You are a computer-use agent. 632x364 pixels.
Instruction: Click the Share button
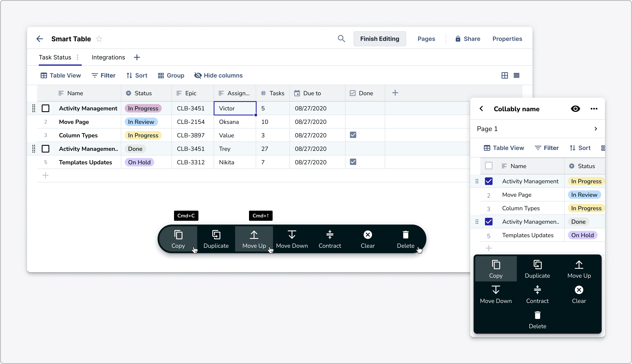coord(467,39)
